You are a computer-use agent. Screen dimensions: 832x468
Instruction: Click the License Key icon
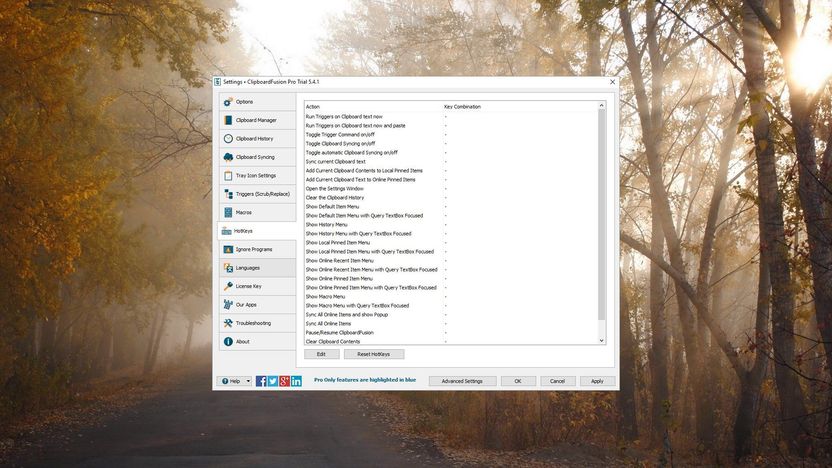[x=228, y=286]
